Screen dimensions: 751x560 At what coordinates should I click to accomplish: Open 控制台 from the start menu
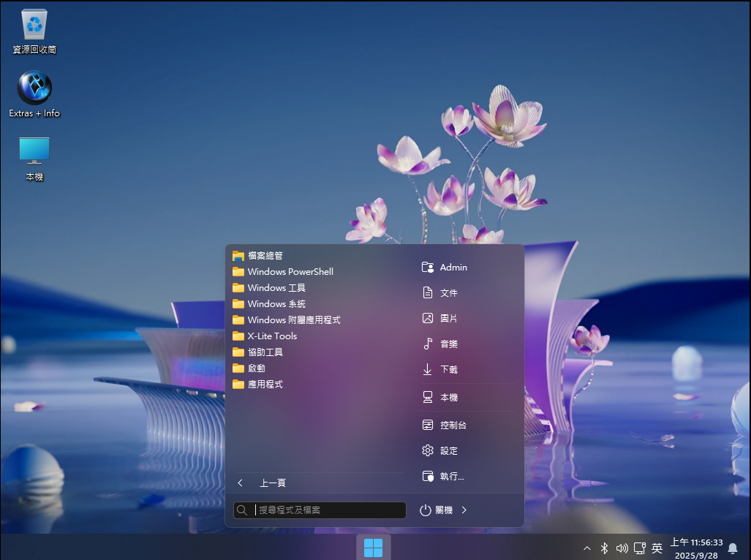[453, 425]
